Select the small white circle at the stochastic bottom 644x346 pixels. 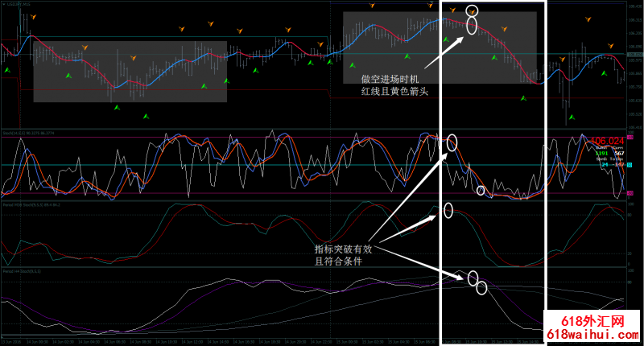click(481, 191)
